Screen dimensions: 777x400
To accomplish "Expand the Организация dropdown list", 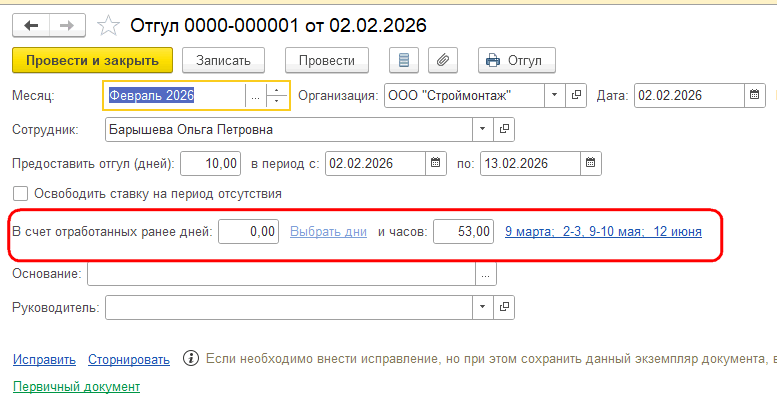I will point(555,95).
